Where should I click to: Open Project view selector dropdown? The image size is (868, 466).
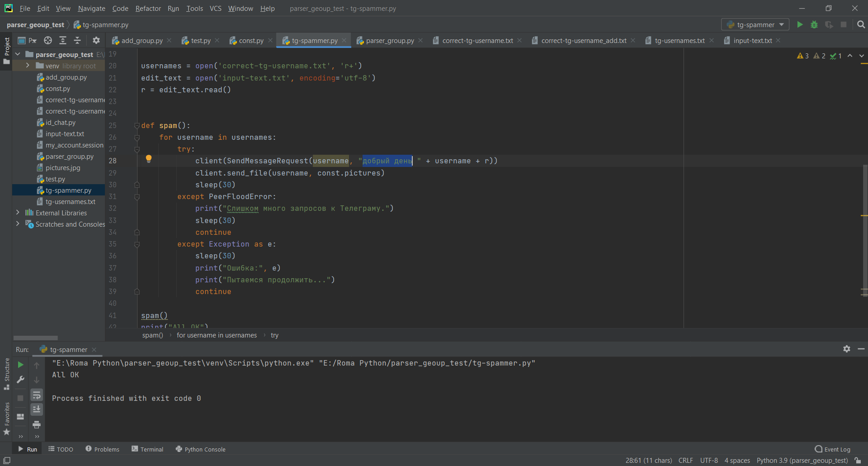(27, 40)
